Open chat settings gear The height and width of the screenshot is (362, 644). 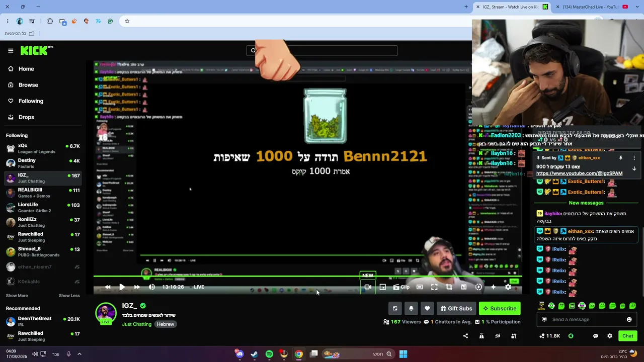610,336
